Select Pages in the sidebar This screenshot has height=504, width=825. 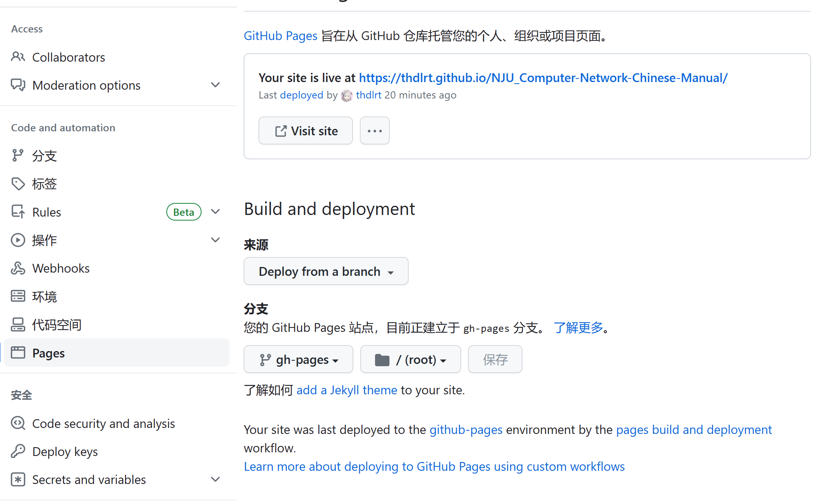(x=116, y=353)
